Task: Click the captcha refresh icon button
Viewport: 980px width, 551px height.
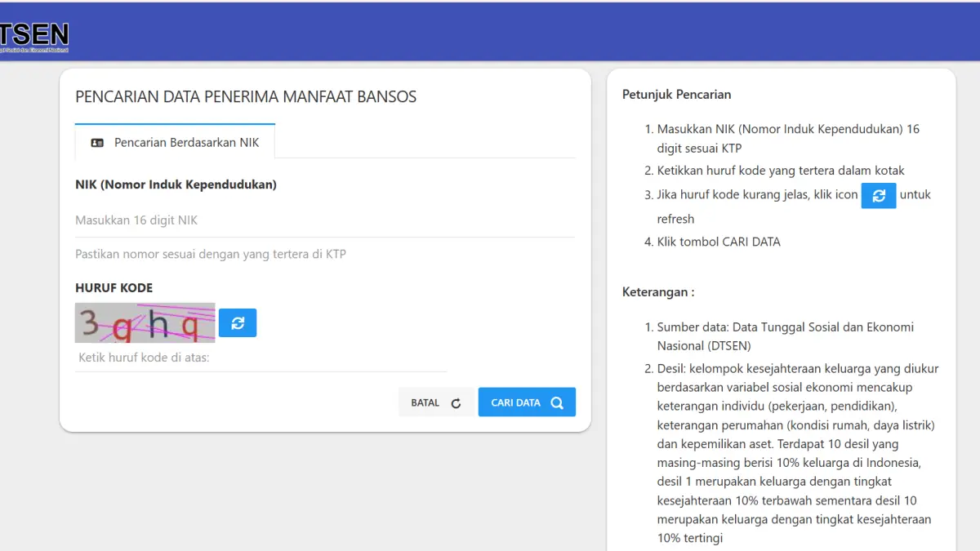Action: [238, 322]
